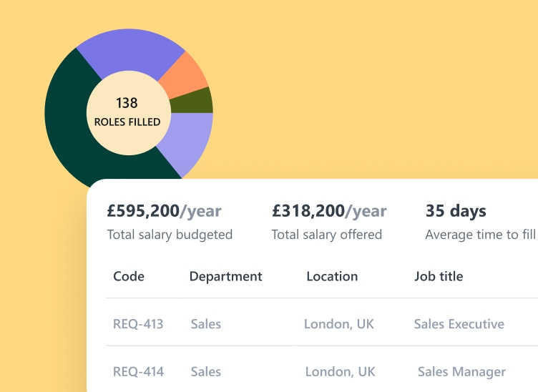Click the £318,200/year total salary offered figure

[329, 211]
